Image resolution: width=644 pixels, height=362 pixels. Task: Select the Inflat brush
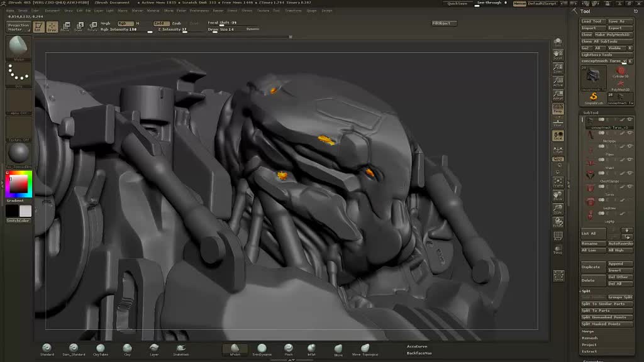click(311, 348)
